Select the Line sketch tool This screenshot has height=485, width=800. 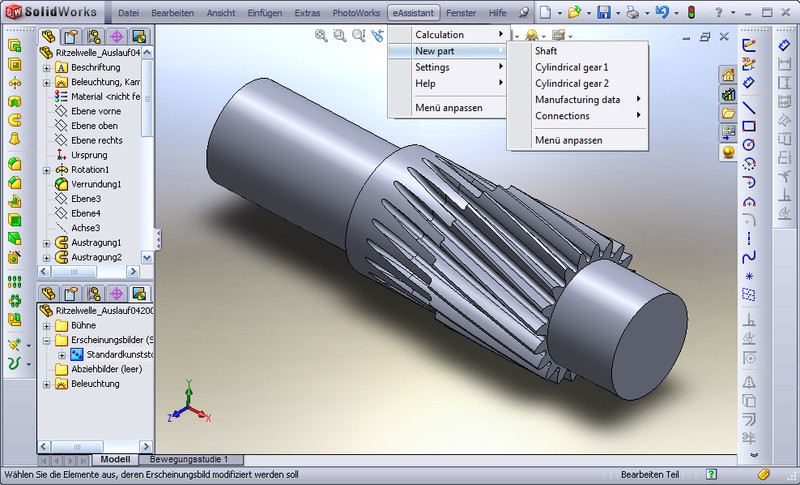click(748, 107)
